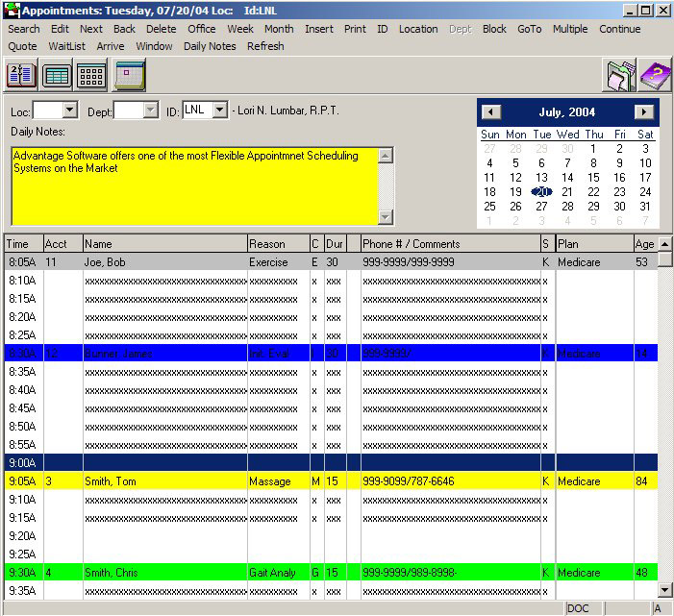Click the application icon in title bar
Screen dimensions: 674x616
click(x=12, y=11)
